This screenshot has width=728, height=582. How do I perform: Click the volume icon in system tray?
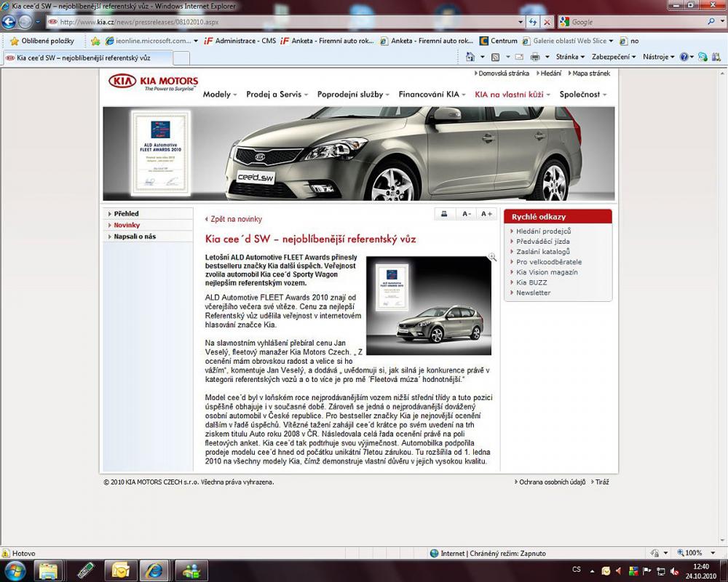675,571
